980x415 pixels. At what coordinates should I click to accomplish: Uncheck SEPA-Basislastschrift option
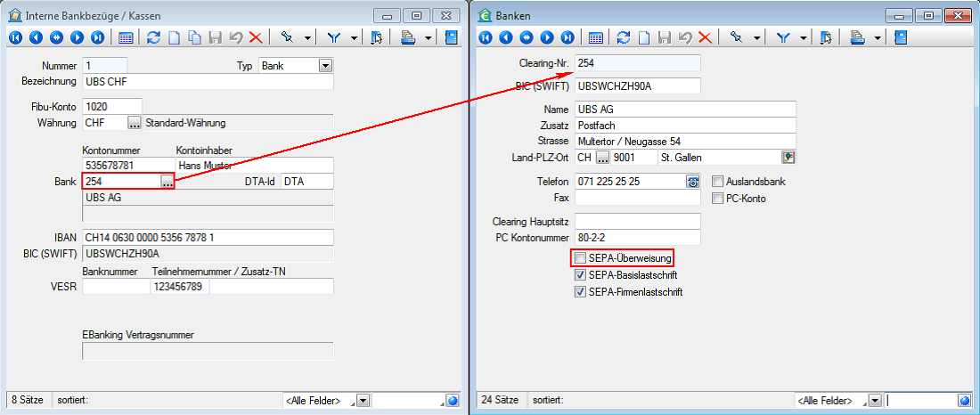[580, 275]
